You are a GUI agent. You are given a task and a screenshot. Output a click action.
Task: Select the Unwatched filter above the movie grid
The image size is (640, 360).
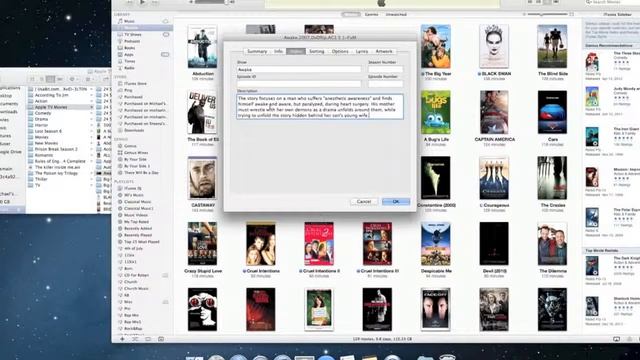pos(396,14)
